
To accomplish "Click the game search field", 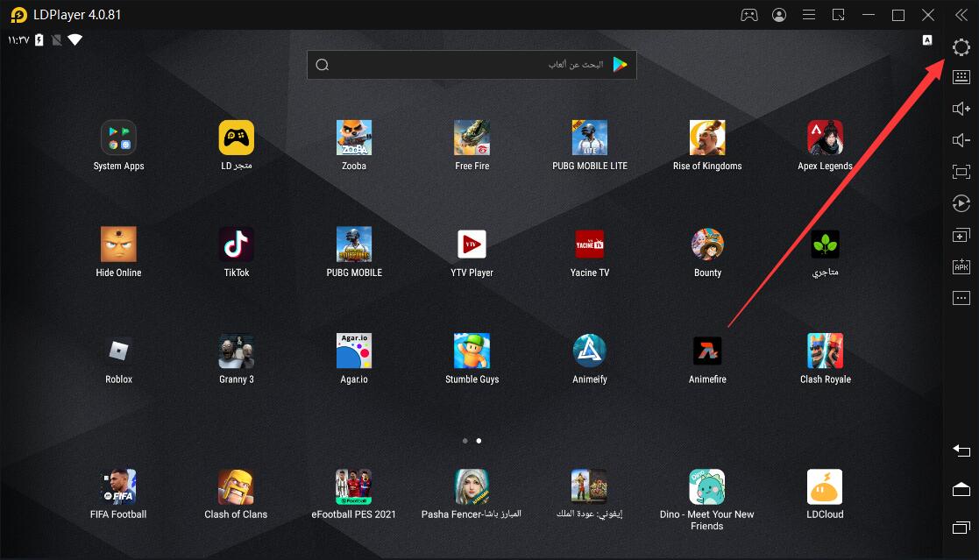I will 472,65.
